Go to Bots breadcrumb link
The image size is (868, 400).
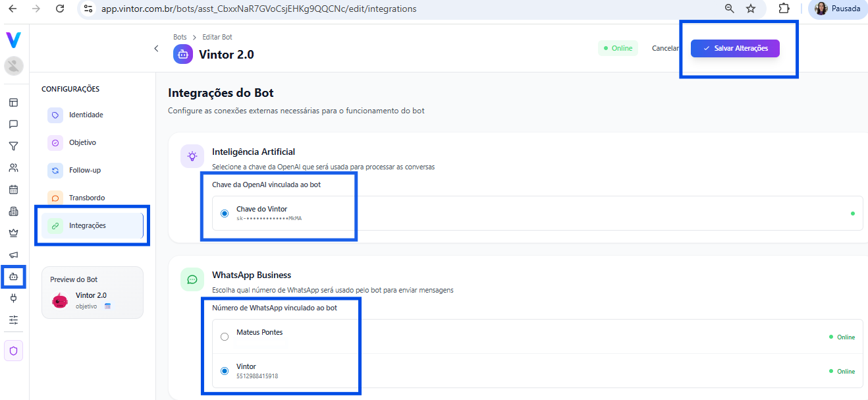tap(180, 37)
